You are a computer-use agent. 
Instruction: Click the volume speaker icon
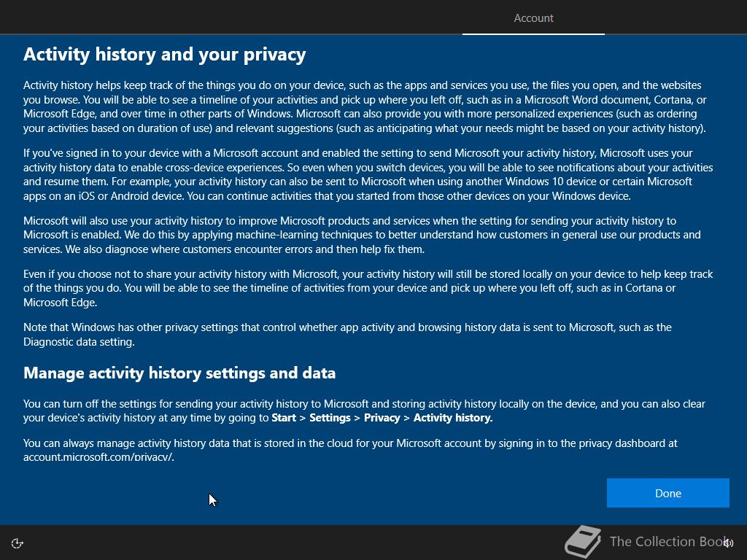tap(727, 542)
